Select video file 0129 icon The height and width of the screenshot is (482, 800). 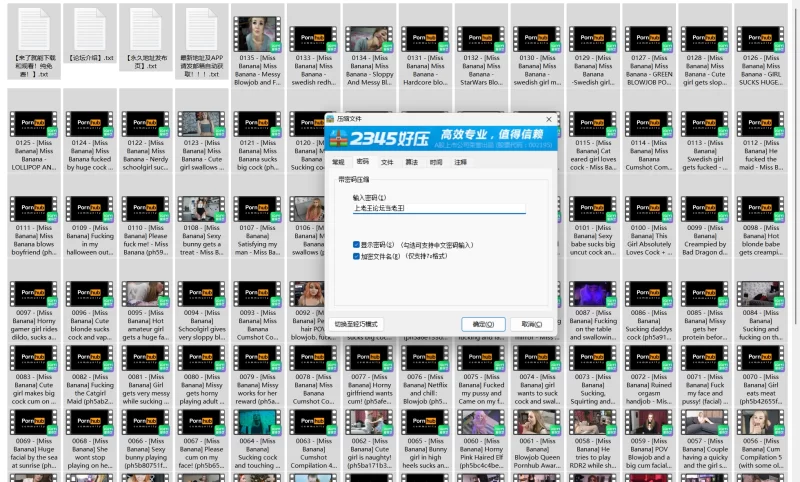593,39
